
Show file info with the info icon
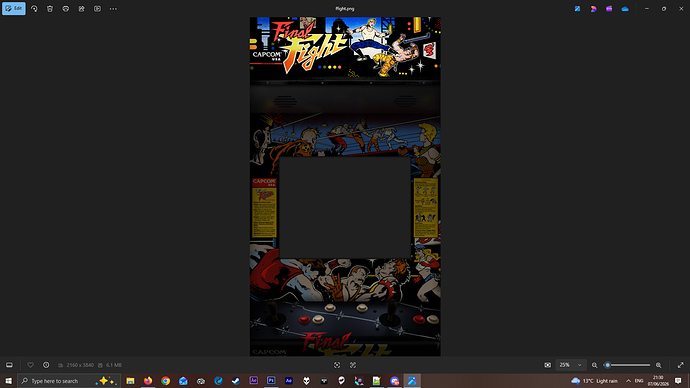(46, 365)
